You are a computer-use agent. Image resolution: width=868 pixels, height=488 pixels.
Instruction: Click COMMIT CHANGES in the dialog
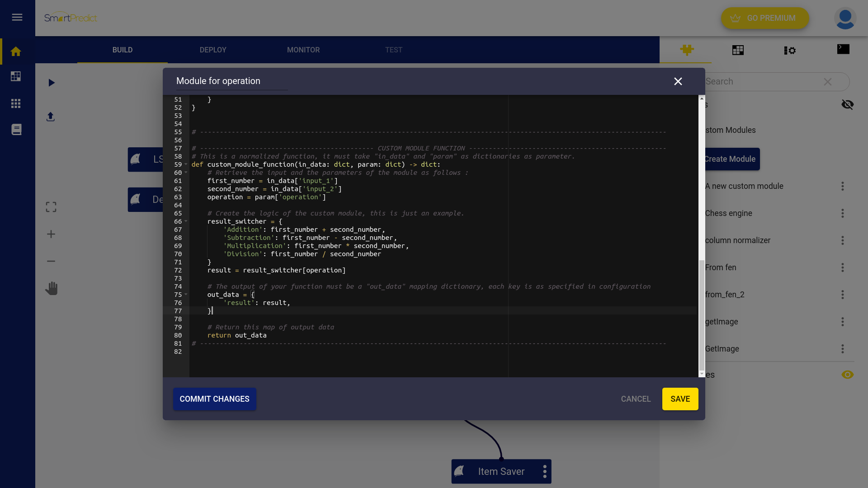click(x=214, y=399)
